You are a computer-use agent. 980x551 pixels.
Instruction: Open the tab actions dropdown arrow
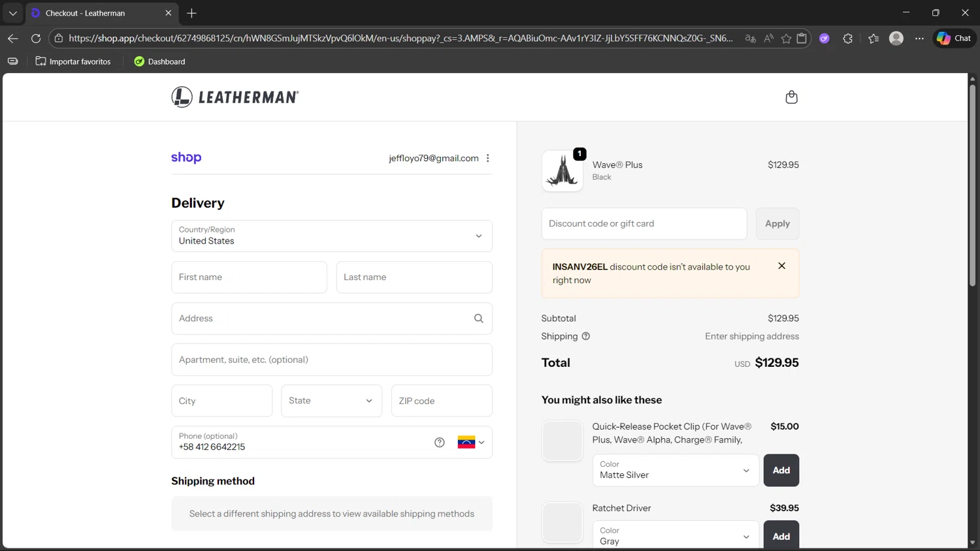coord(12,13)
